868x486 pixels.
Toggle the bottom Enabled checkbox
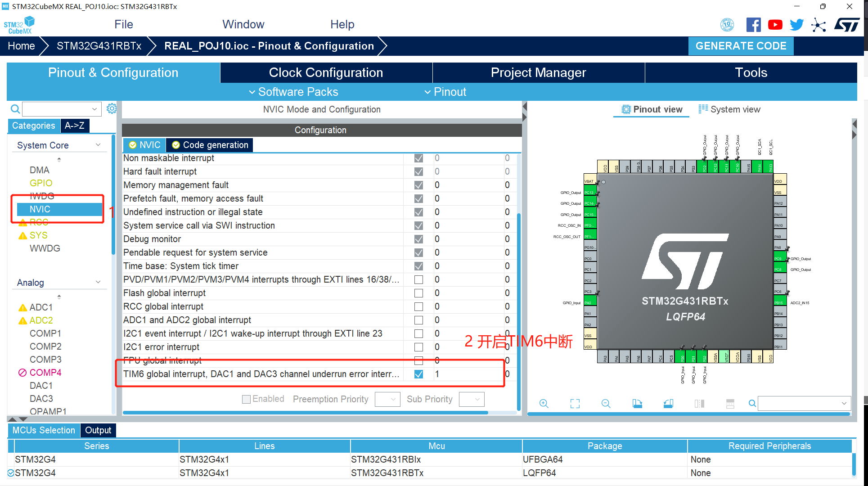point(246,399)
